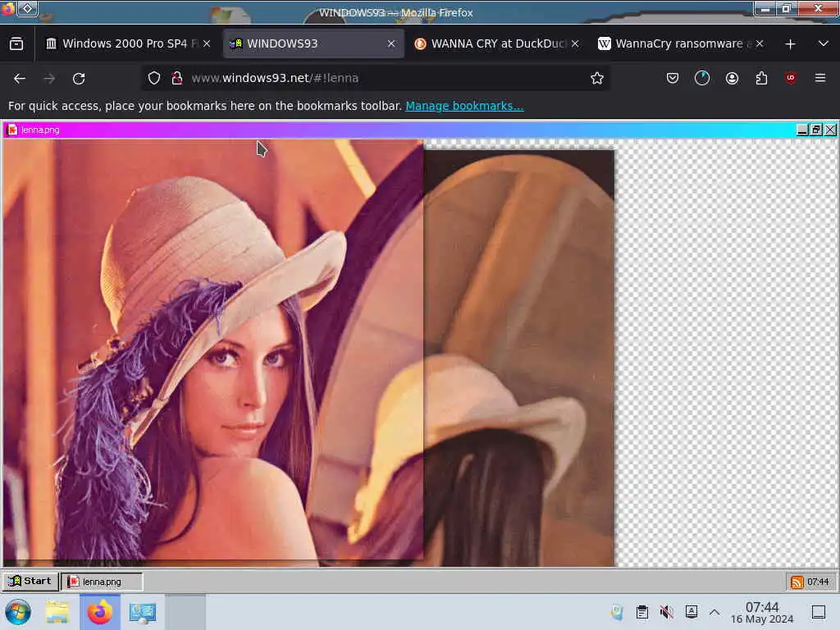View site security padlock information
This screenshot has width=840, height=630.
click(x=177, y=78)
